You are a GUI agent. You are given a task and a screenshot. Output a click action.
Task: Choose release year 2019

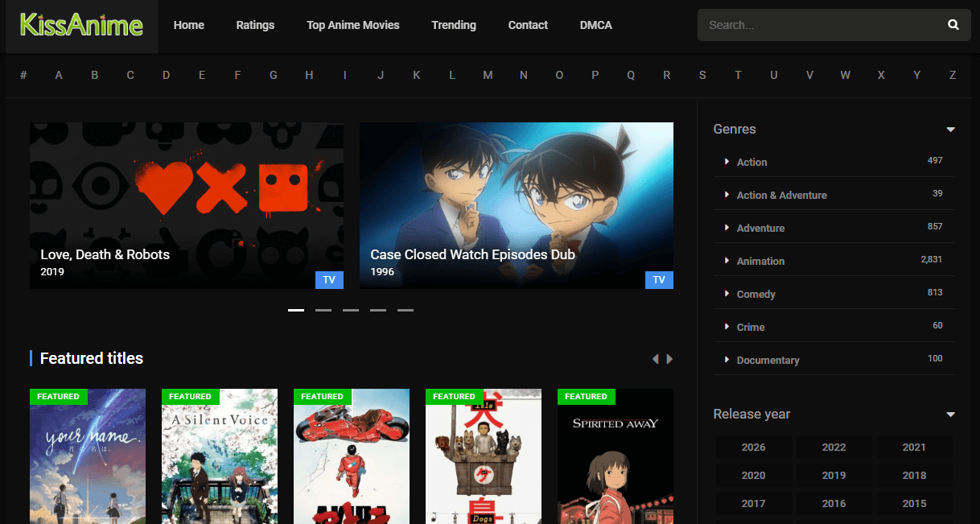[834, 476]
